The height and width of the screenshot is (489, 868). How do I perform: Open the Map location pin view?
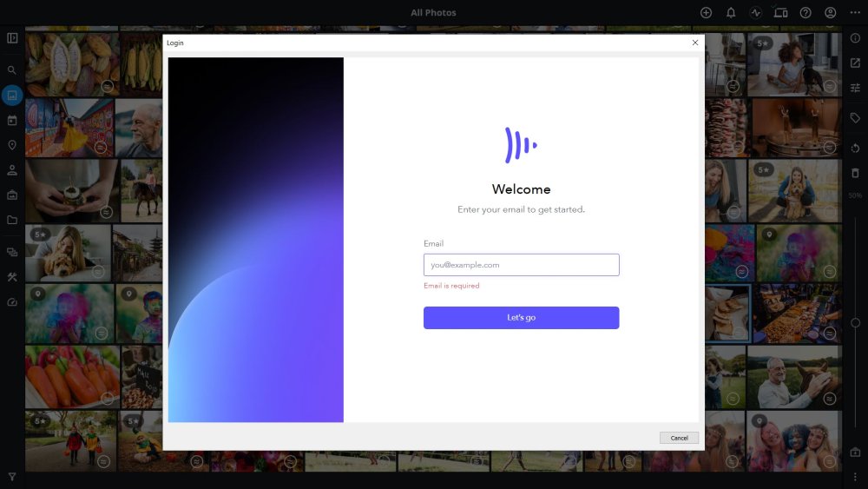[12, 145]
